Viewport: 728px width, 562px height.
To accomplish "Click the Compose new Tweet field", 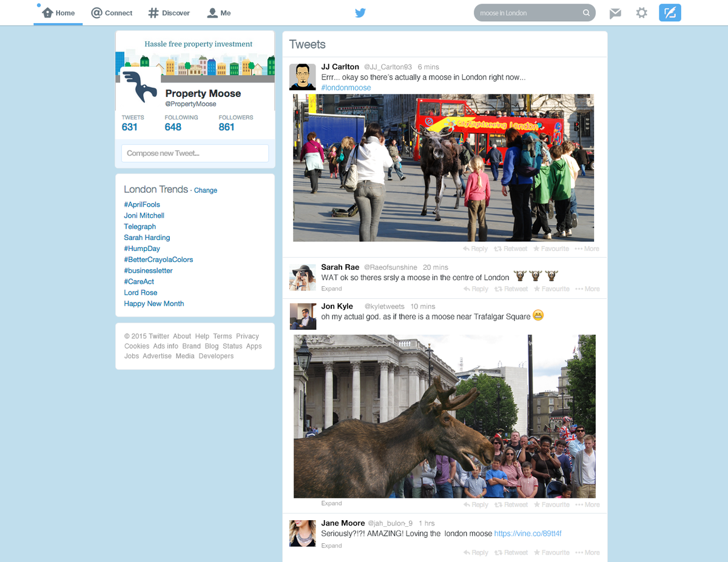I will 195,153.
